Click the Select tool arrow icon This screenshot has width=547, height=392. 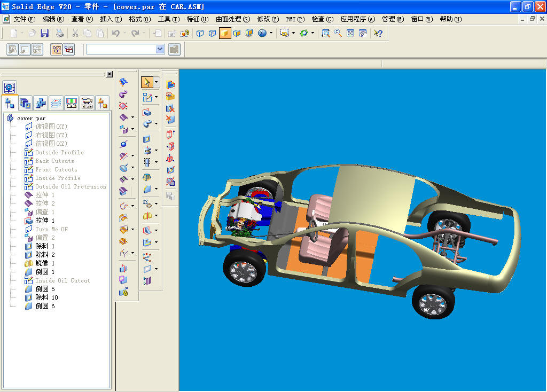pyautogui.click(x=147, y=82)
